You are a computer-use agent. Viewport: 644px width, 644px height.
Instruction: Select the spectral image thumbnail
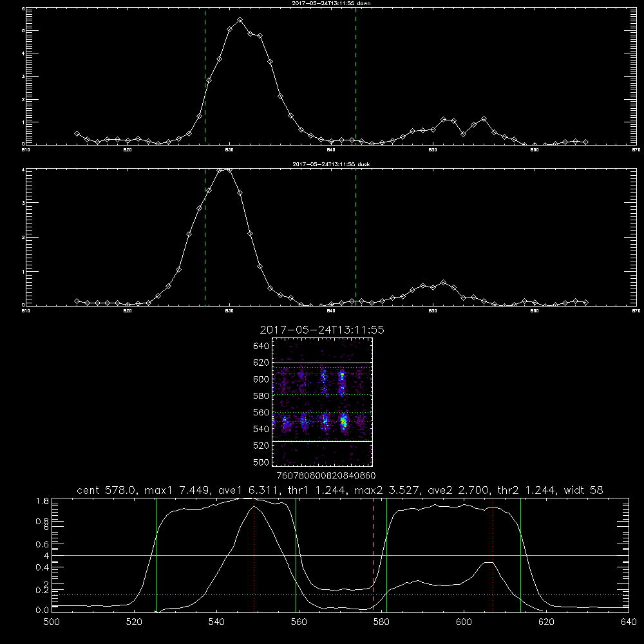(322, 402)
